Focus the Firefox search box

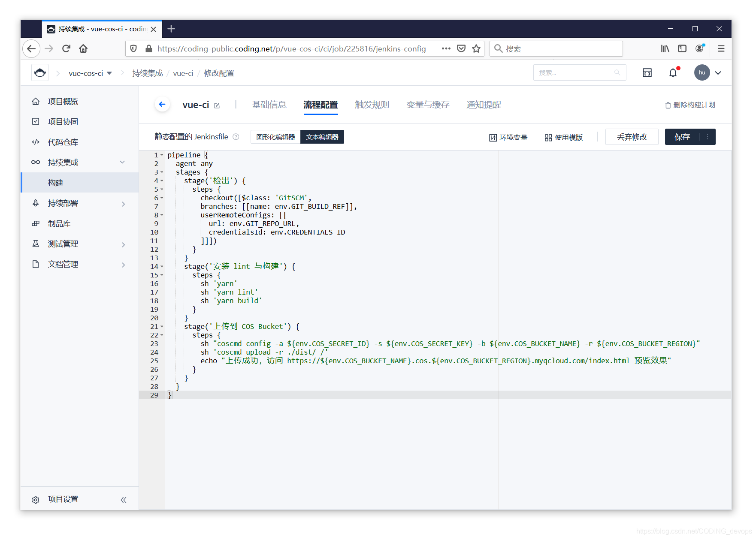[556, 48]
